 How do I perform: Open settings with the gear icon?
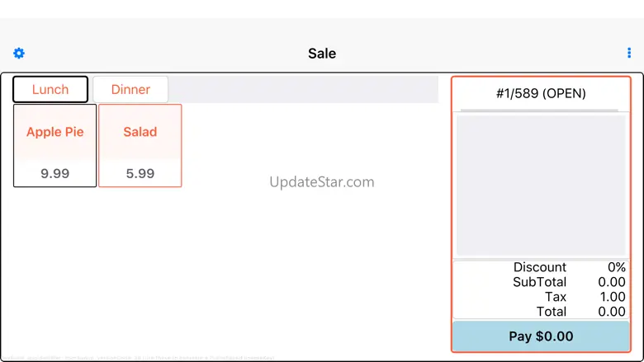point(19,54)
